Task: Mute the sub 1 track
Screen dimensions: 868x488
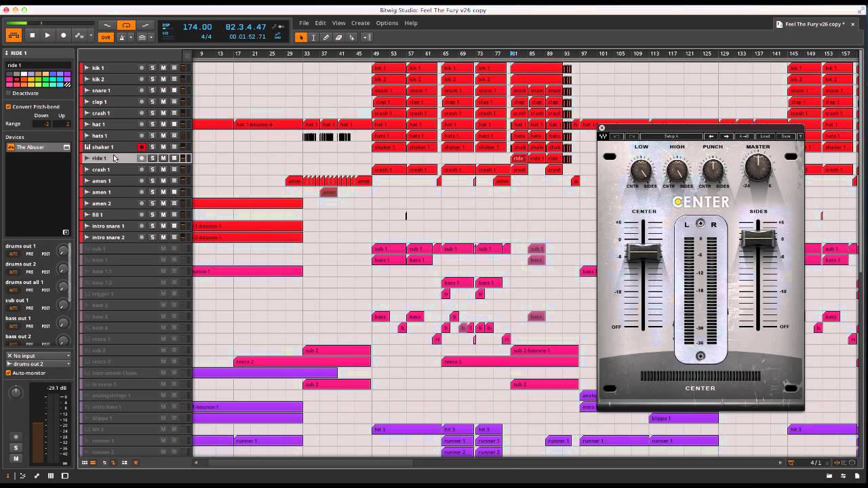Action: pyautogui.click(x=163, y=249)
